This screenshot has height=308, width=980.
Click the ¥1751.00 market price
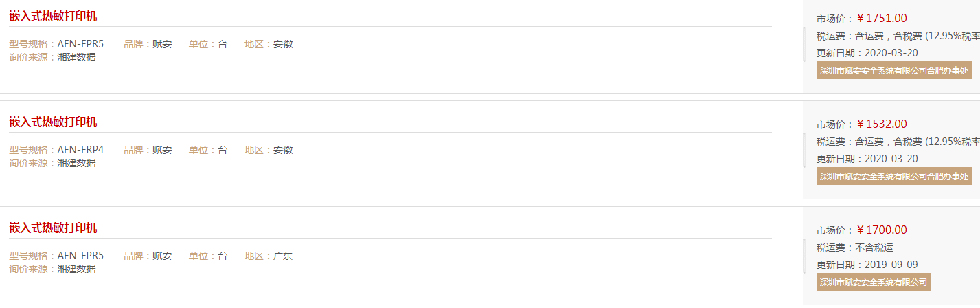(882, 19)
